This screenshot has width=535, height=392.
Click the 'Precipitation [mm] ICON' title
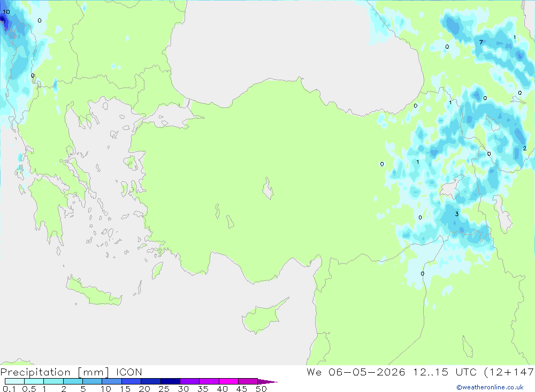point(71,372)
